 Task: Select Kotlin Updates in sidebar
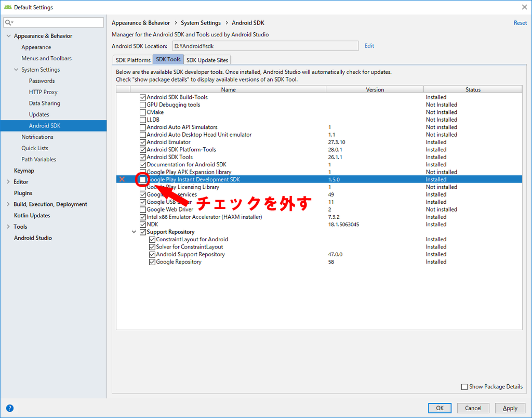click(x=32, y=215)
